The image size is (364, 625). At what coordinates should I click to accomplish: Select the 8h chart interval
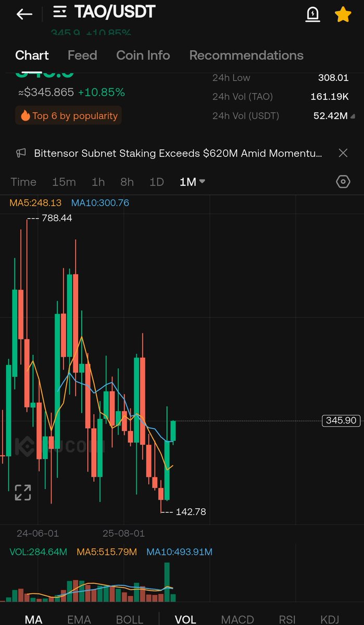coord(127,182)
